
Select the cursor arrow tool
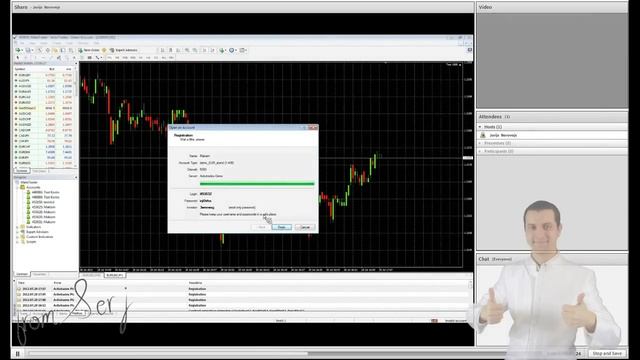(18, 58)
